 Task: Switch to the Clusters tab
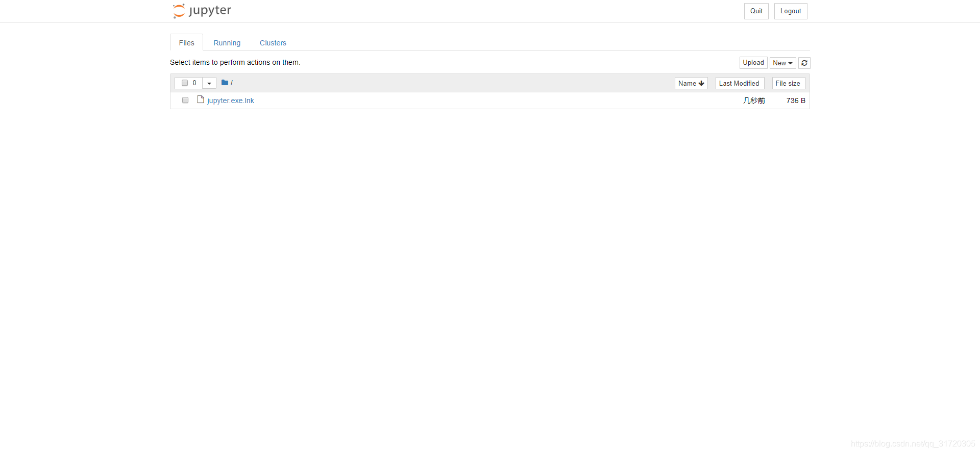tap(273, 43)
